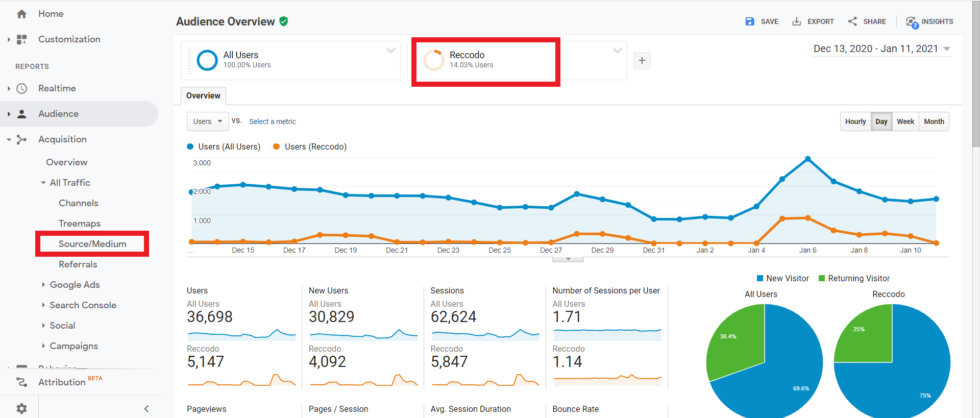
Task: Click the blue Users (All Users) legend dot
Action: click(x=190, y=146)
